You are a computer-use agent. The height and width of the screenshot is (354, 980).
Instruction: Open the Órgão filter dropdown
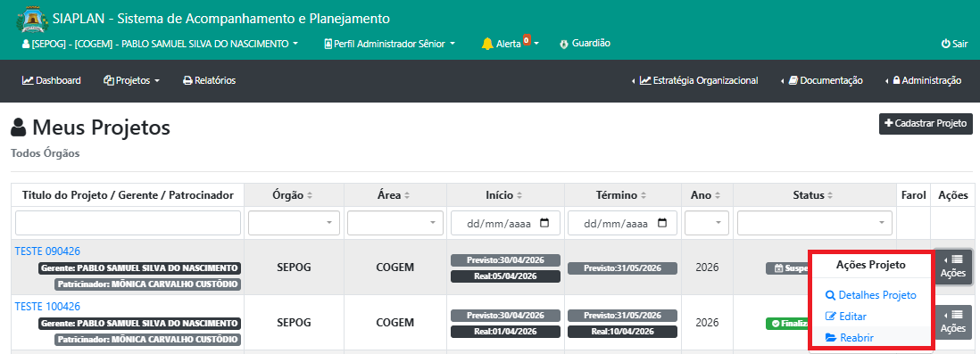294,223
